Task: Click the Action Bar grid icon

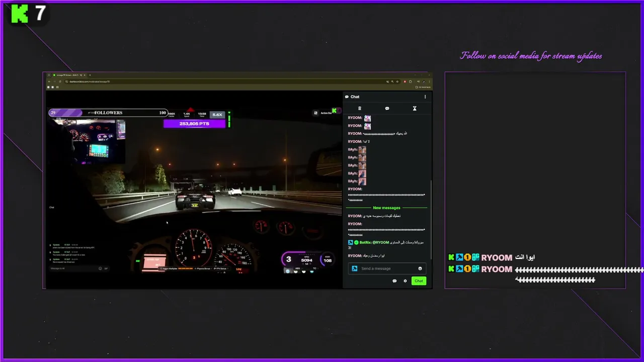Action: 315,113
